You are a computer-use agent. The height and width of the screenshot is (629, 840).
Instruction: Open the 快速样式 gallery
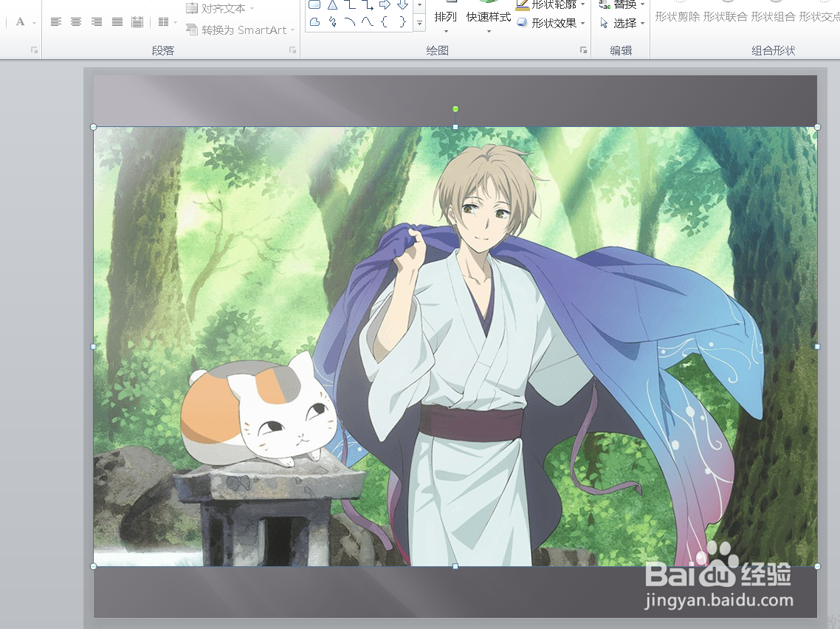pyautogui.click(x=488, y=18)
